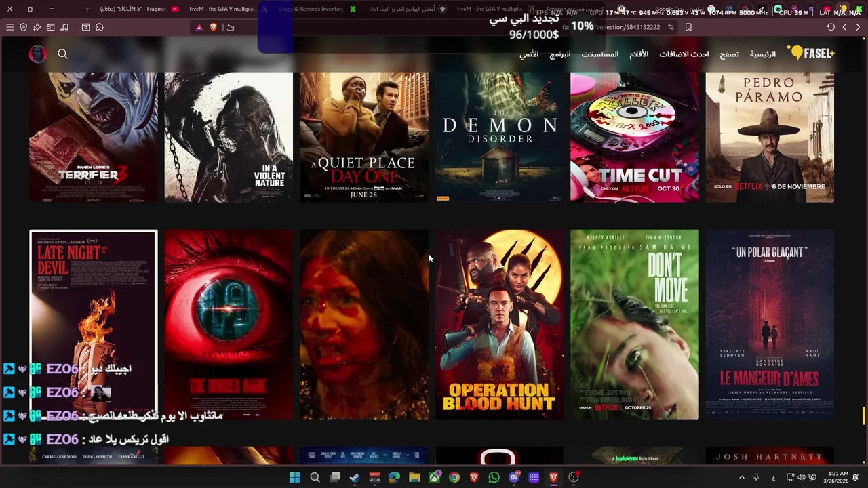Open the red eye keyhole poster
Image resolution: width=868 pixels, height=488 pixels.
click(x=229, y=325)
